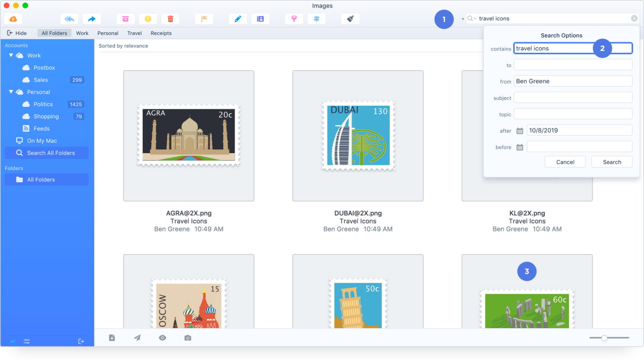This screenshot has height=363, width=644.
Task: Click the blue Forward arrow icon
Action: coord(91,19)
